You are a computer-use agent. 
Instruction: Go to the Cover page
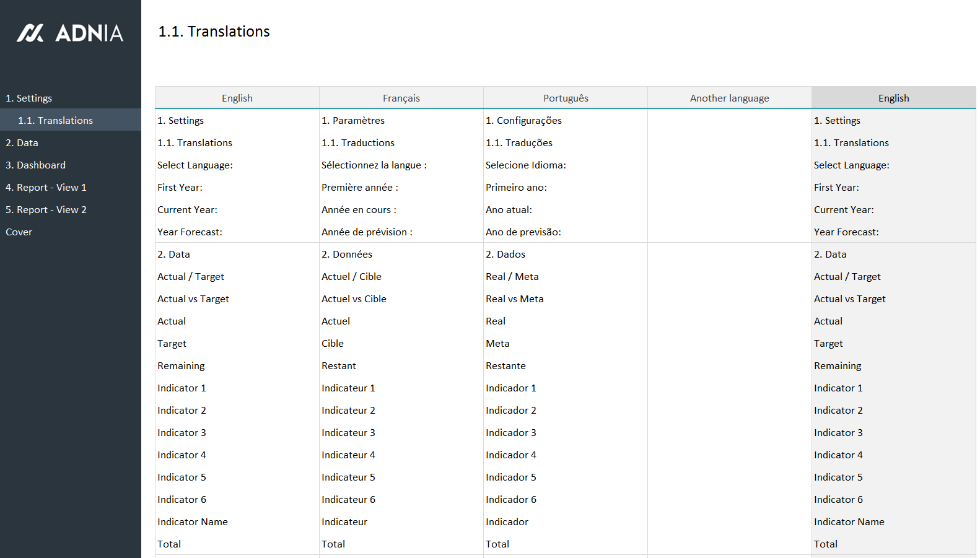[x=19, y=232]
